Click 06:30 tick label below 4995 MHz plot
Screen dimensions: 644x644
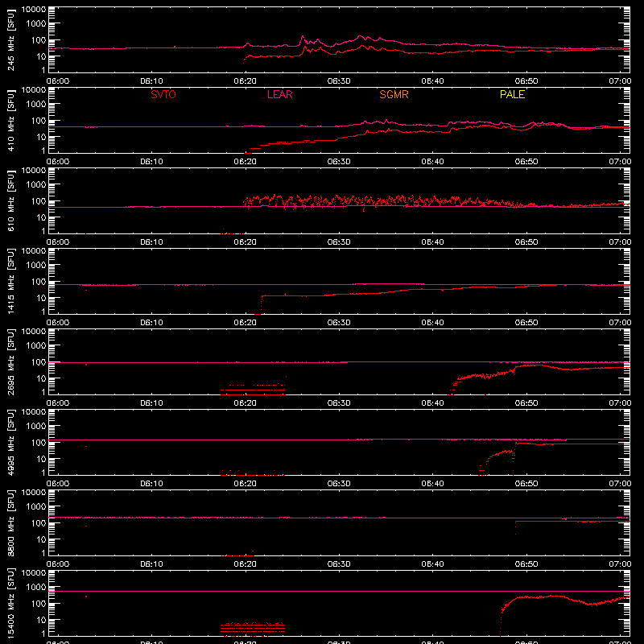(339, 484)
